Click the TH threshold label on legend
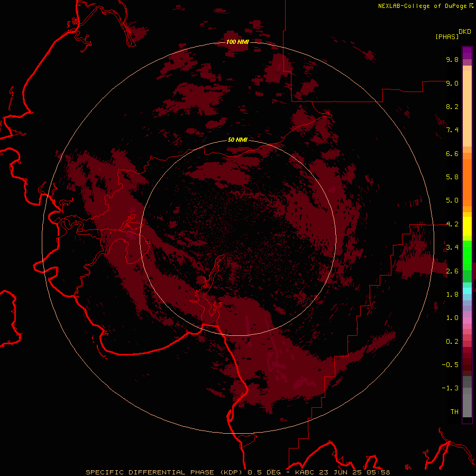This screenshot has width=476, height=476. coord(454,412)
